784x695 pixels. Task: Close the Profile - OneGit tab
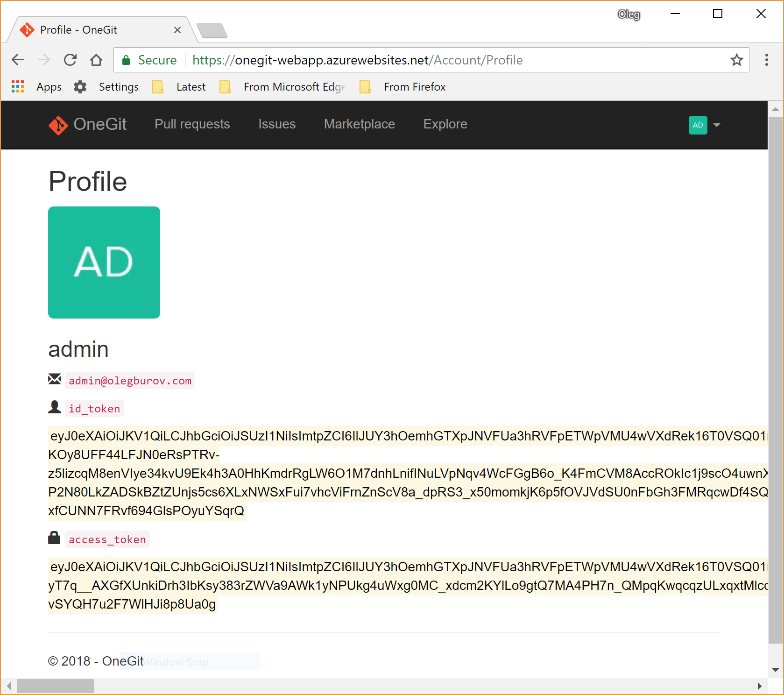click(x=177, y=30)
